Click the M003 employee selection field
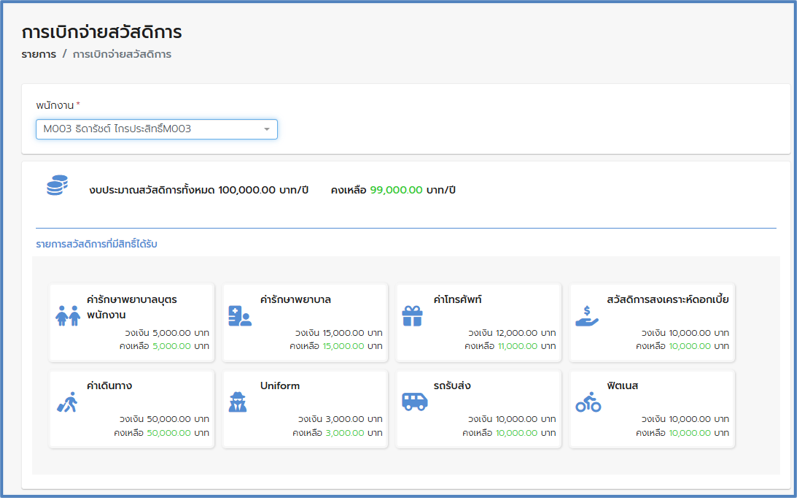Image resolution: width=797 pixels, height=498 pixels. pos(157,129)
